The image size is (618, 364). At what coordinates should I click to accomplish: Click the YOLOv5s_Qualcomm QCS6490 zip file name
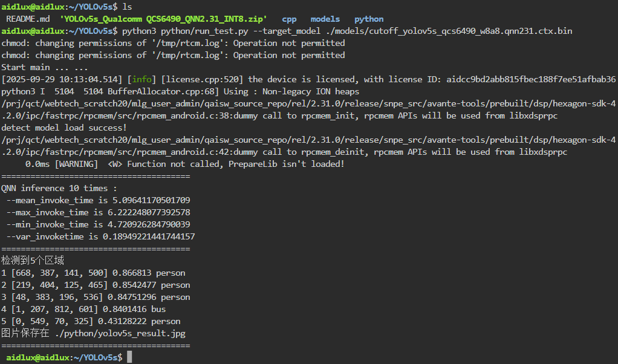click(163, 19)
